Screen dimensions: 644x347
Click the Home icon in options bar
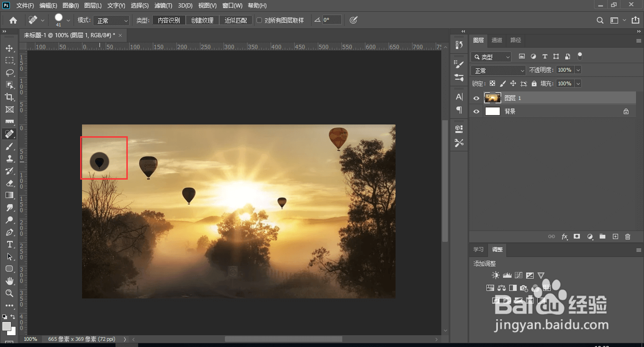(x=13, y=20)
